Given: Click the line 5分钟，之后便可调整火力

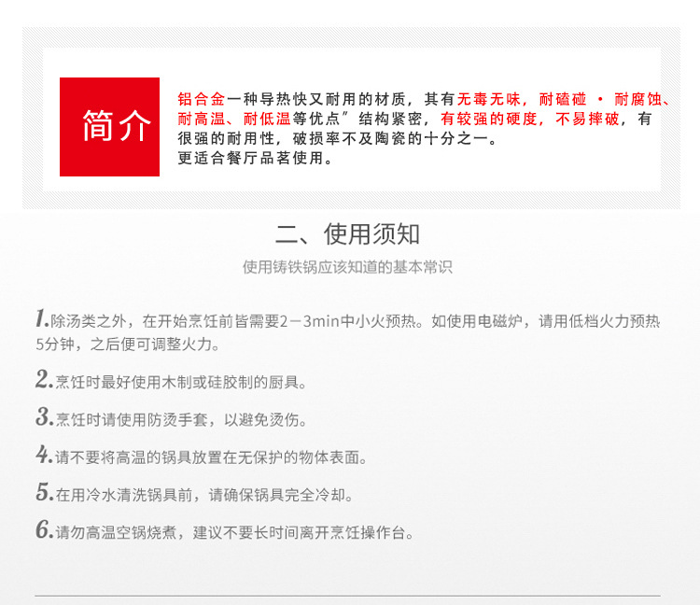Looking at the screenshot, I should 127,344.
